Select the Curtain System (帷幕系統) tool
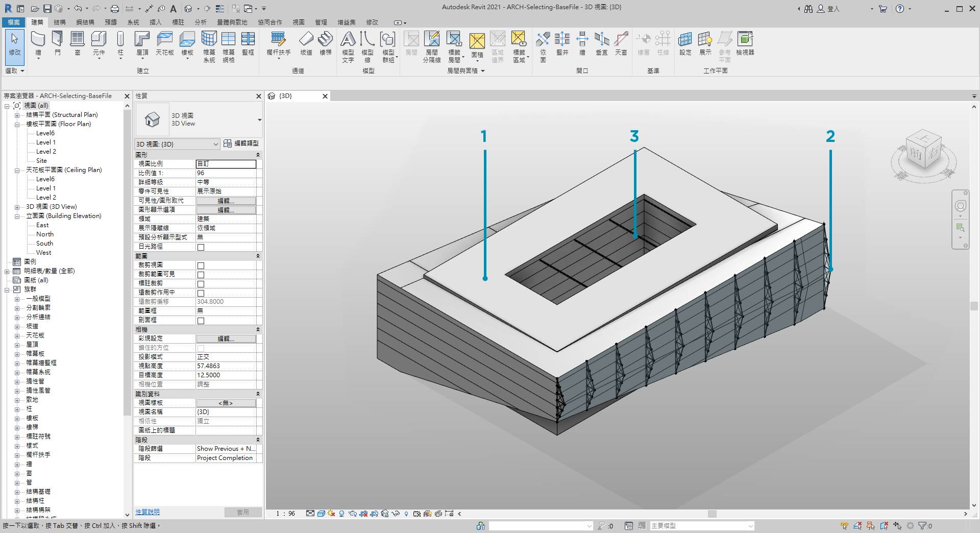This screenshot has width=980, height=533. 209,46
